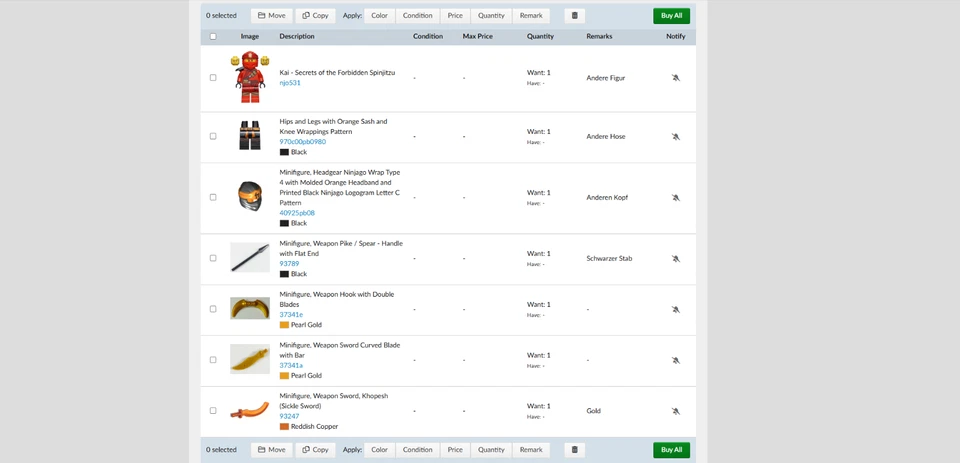
Task: Click the red Kai minifigure thumbnail
Action: coord(250,77)
